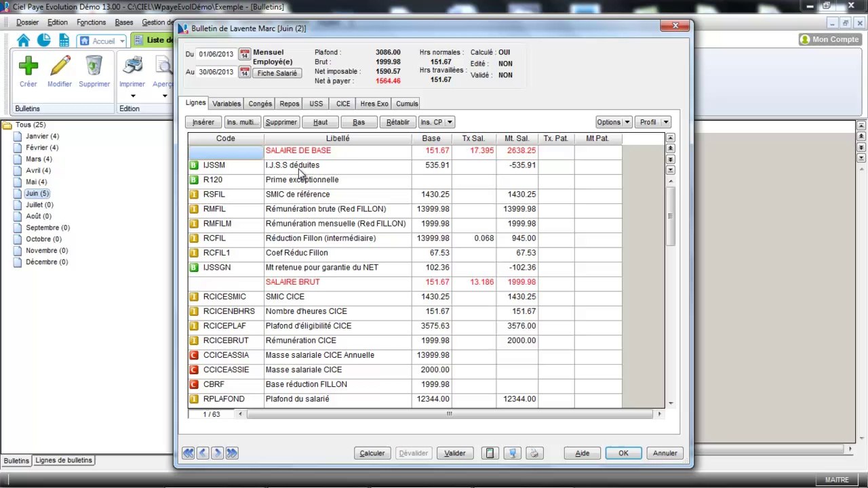Click the Annuler button
Viewport: 868px width, 488px height.
665,453
